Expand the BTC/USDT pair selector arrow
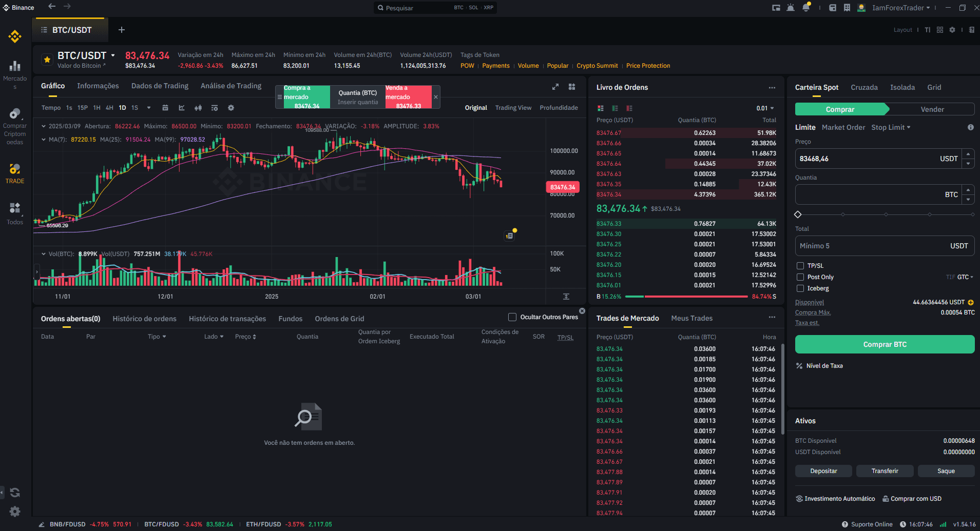980x531 pixels. click(x=113, y=55)
